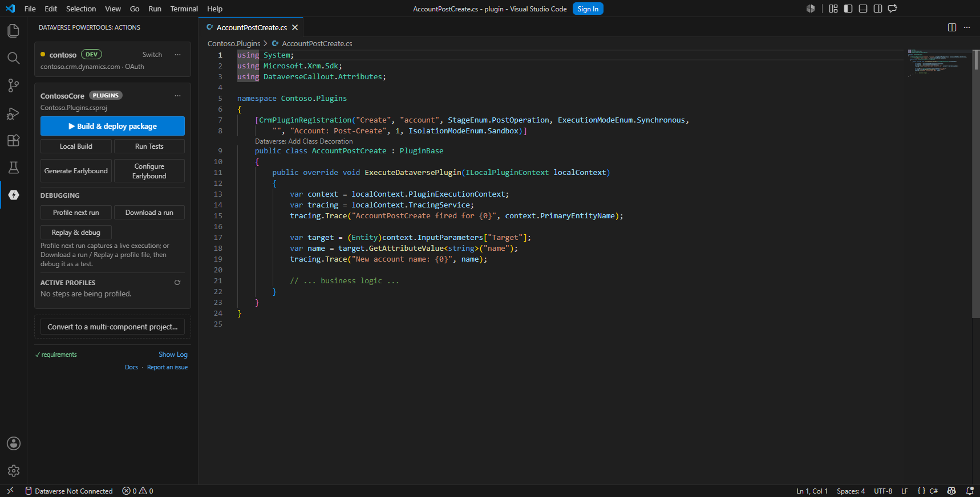
Task: Click the requirements check status
Action: 56,355
